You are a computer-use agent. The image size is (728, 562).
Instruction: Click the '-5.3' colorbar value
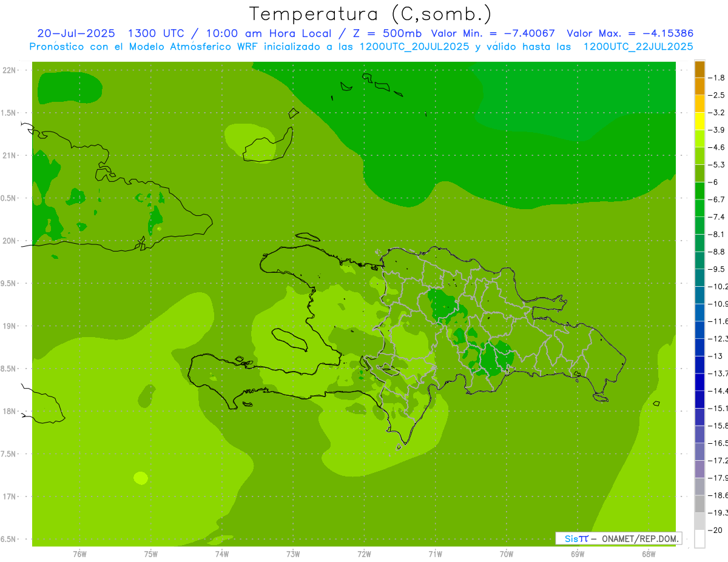coord(716,165)
